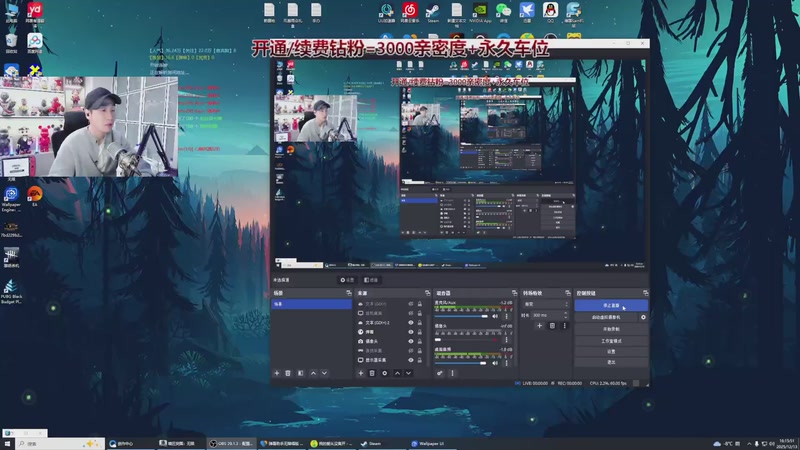Configure virtual camera gear icon

click(643, 317)
